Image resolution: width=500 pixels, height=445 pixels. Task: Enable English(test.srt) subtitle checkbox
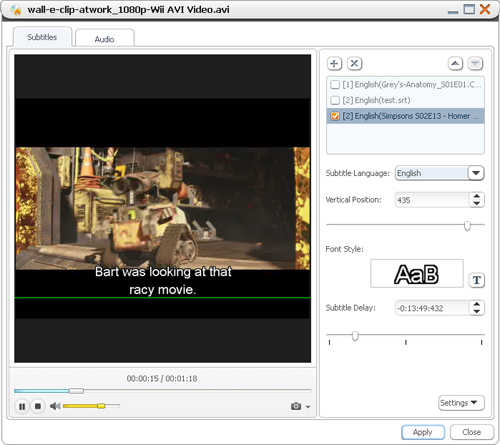coord(335,100)
